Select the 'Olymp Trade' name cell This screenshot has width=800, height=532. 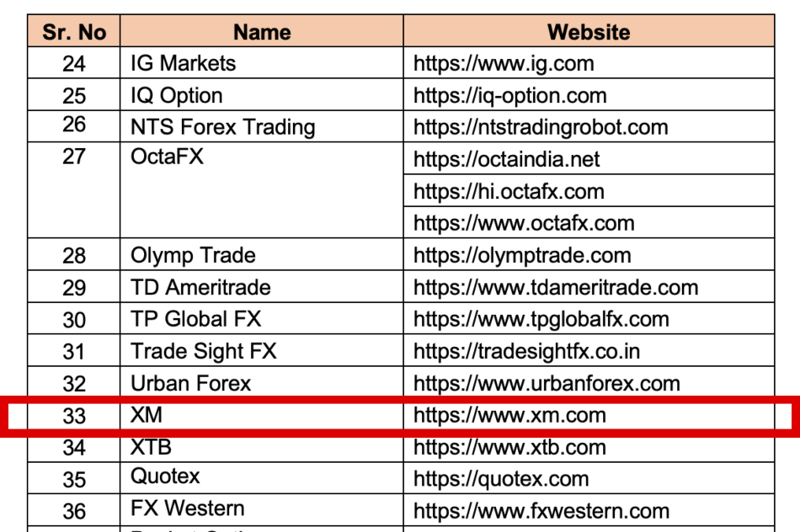(x=262, y=254)
